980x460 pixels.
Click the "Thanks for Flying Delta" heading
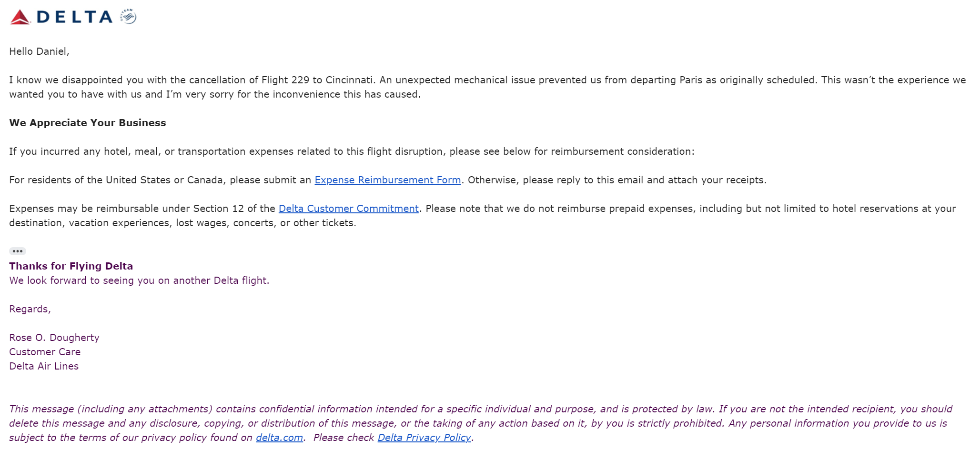[x=71, y=266]
